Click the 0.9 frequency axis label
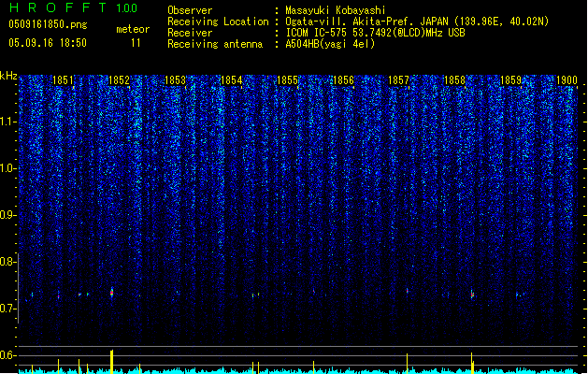The image size is (588, 374). [x=8, y=215]
